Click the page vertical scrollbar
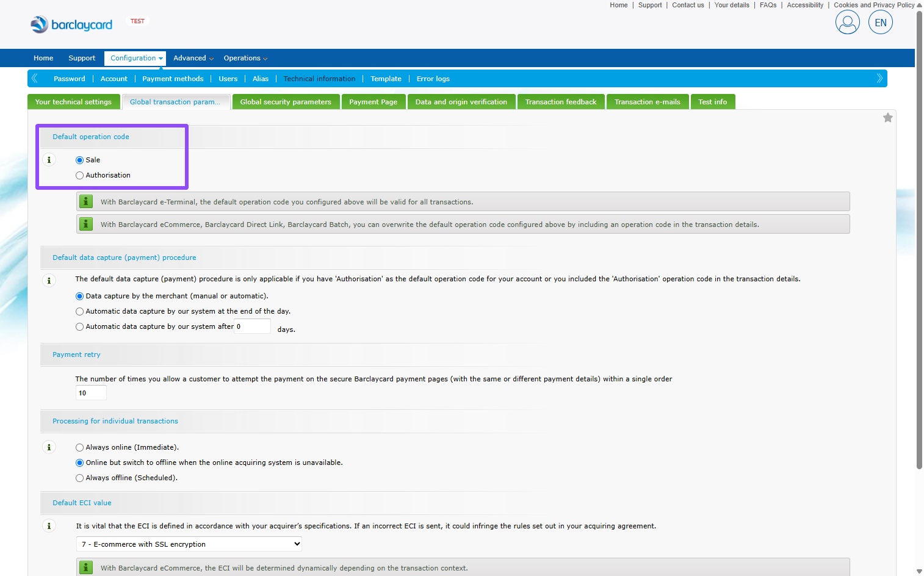This screenshot has width=924, height=576. [x=919, y=240]
